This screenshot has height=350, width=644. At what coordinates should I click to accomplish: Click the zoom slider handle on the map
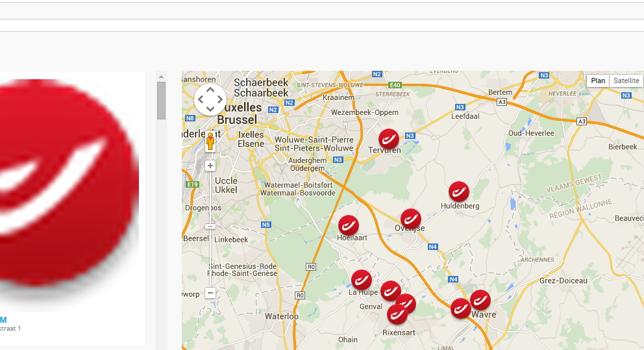tap(210, 226)
